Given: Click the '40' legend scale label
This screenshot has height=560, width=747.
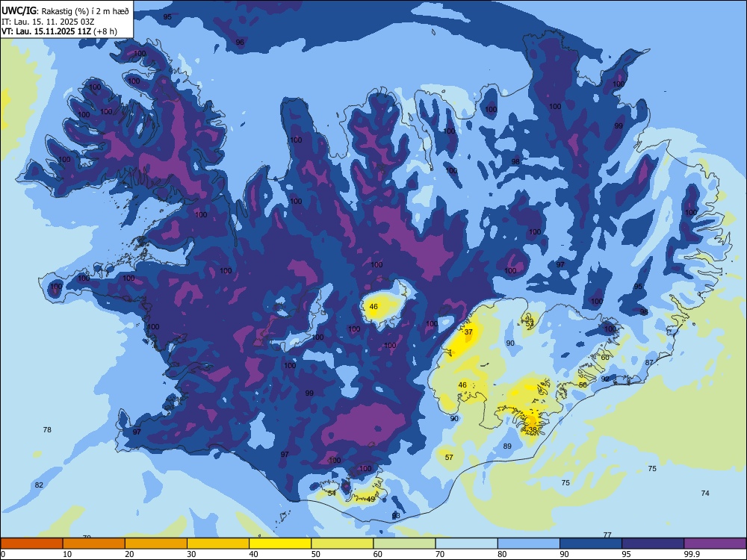Looking at the screenshot, I should pos(254,554).
